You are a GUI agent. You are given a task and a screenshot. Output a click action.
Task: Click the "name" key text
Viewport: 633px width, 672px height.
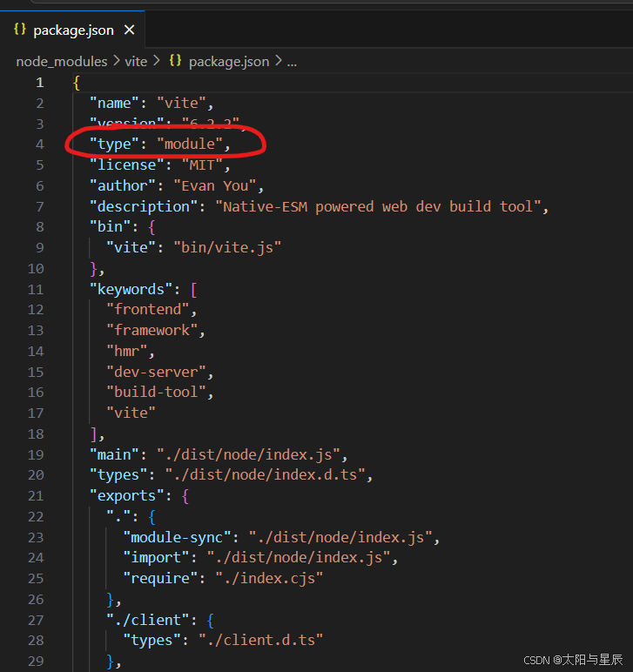tap(114, 104)
